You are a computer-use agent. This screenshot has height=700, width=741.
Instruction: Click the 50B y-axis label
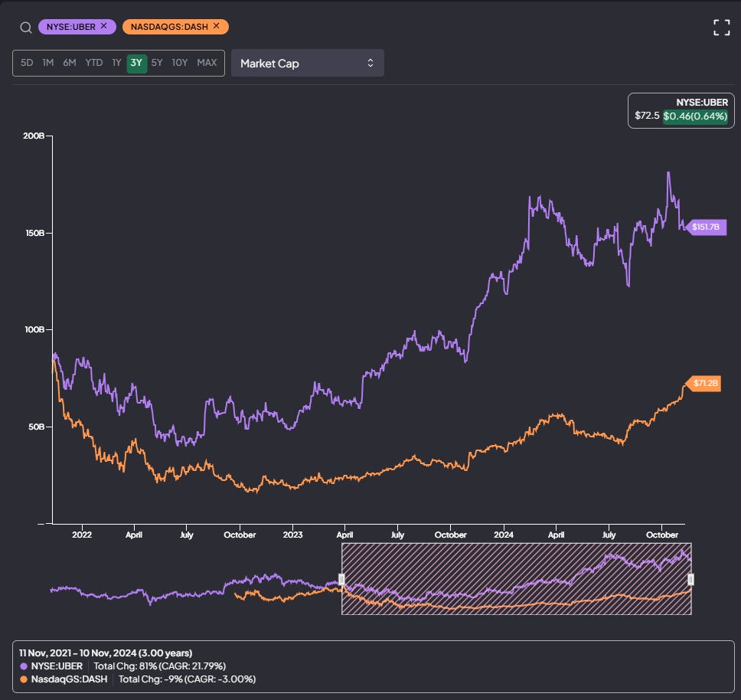(37, 427)
